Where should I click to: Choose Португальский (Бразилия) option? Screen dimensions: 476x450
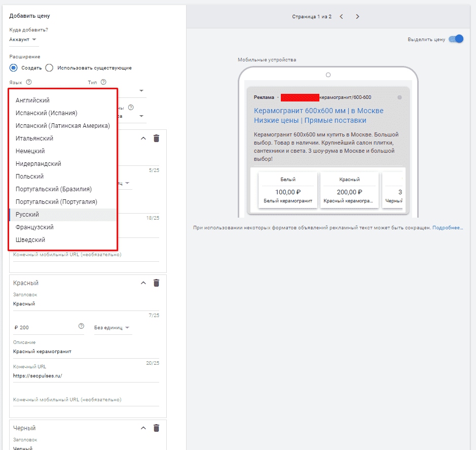coord(63,189)
